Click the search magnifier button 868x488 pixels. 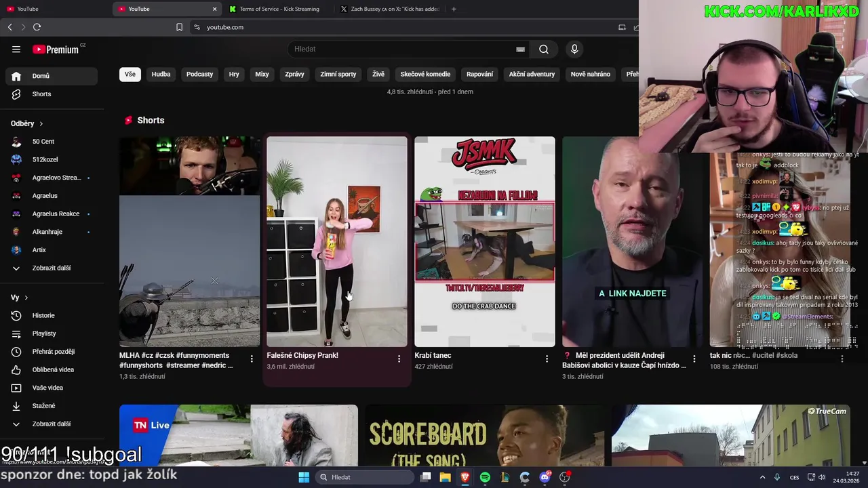[544, 49]
